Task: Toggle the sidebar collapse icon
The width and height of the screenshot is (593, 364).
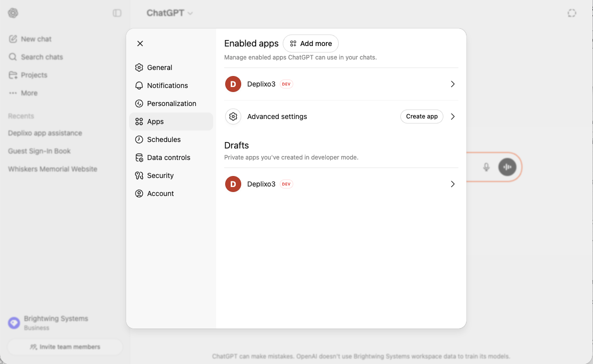Action: 117,13
